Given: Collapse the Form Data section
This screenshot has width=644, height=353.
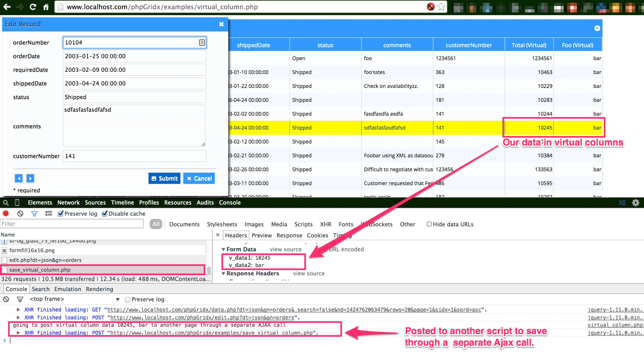Looking at the screenshot, I should (223, 250).
